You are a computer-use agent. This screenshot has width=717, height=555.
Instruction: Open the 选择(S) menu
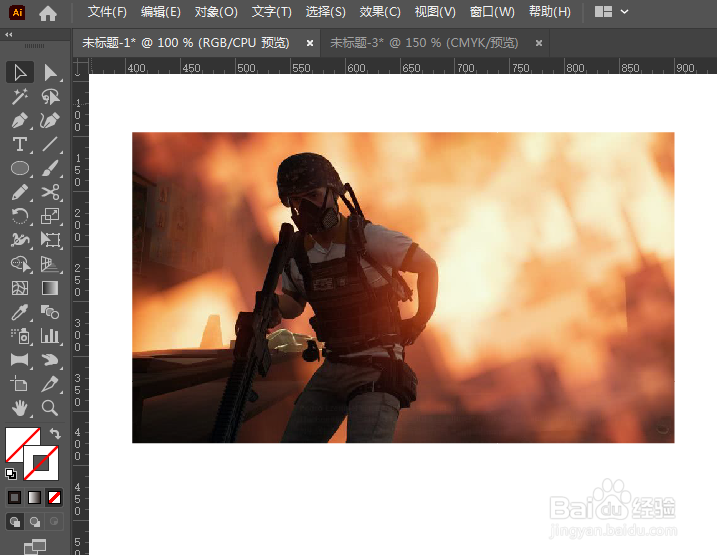(326, 12)
